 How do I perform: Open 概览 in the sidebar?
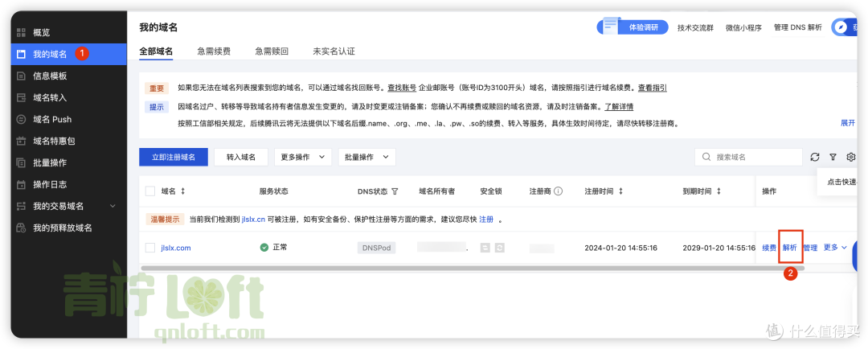coord(42,32)
